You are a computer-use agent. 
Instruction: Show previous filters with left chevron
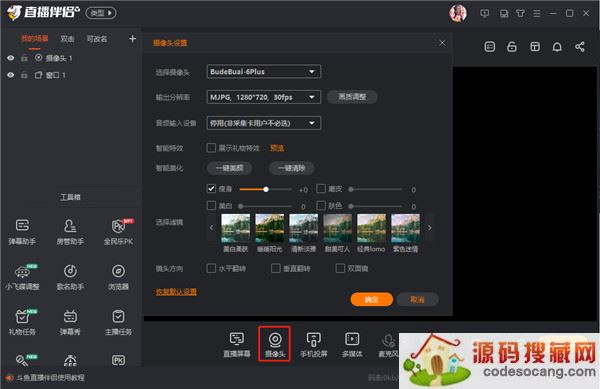[x=211, y=228]
